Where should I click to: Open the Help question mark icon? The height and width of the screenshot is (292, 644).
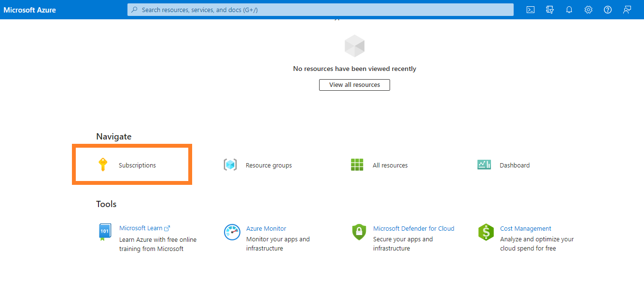pyautogui.click(x=607, y=10)
